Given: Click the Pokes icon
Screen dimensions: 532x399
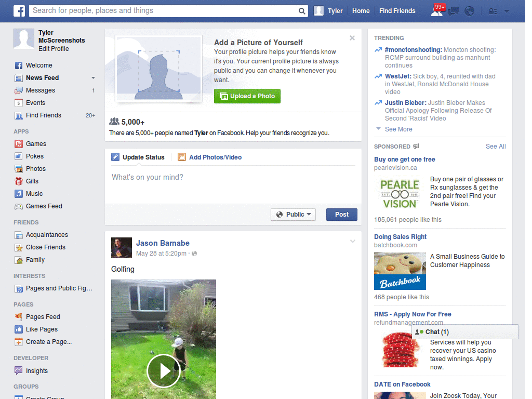Looking at the screenshot, I should pos(19,156).
